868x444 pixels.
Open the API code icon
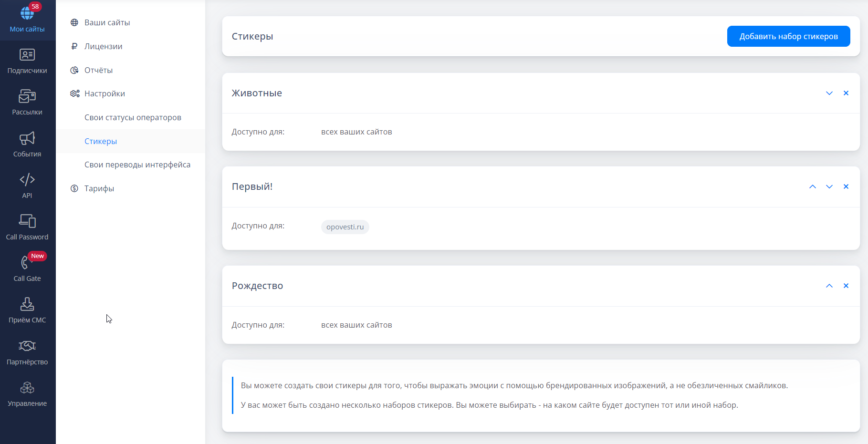27,180
